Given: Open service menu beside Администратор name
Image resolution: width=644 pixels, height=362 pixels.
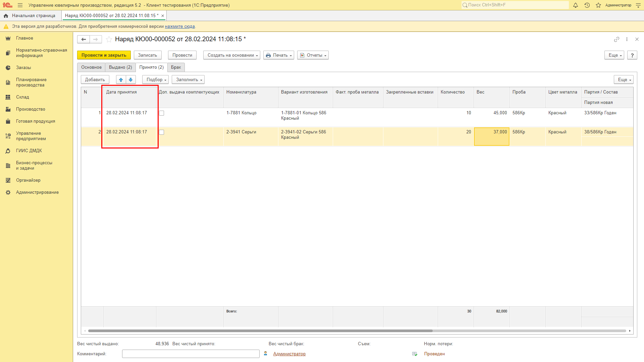Looking at the screenshot, I should (638, 5).
